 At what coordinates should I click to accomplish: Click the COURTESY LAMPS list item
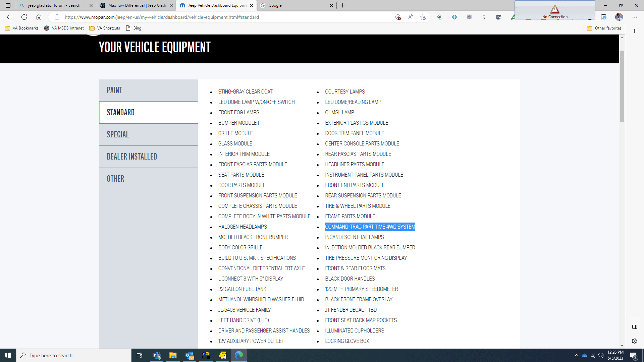point(345,92)
